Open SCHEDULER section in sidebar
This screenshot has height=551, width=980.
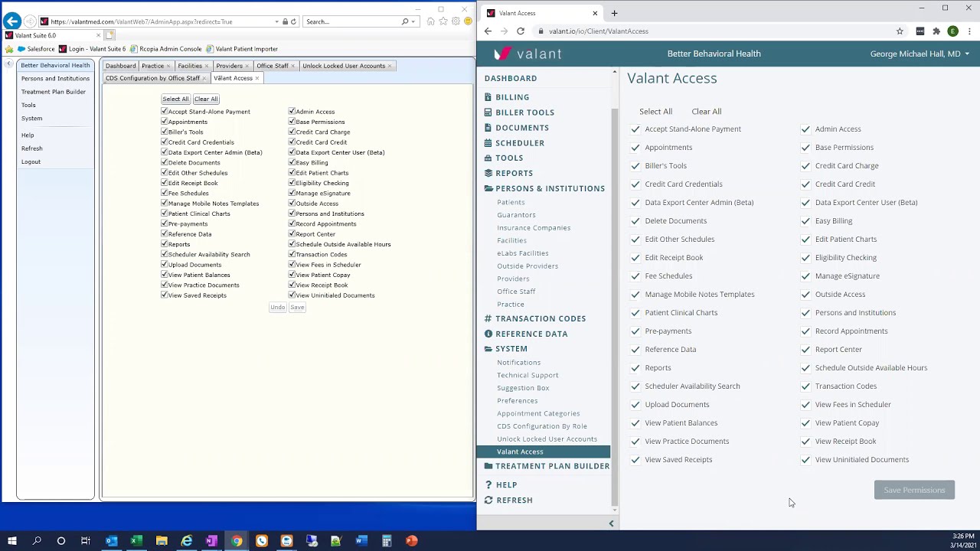[520, 143]
